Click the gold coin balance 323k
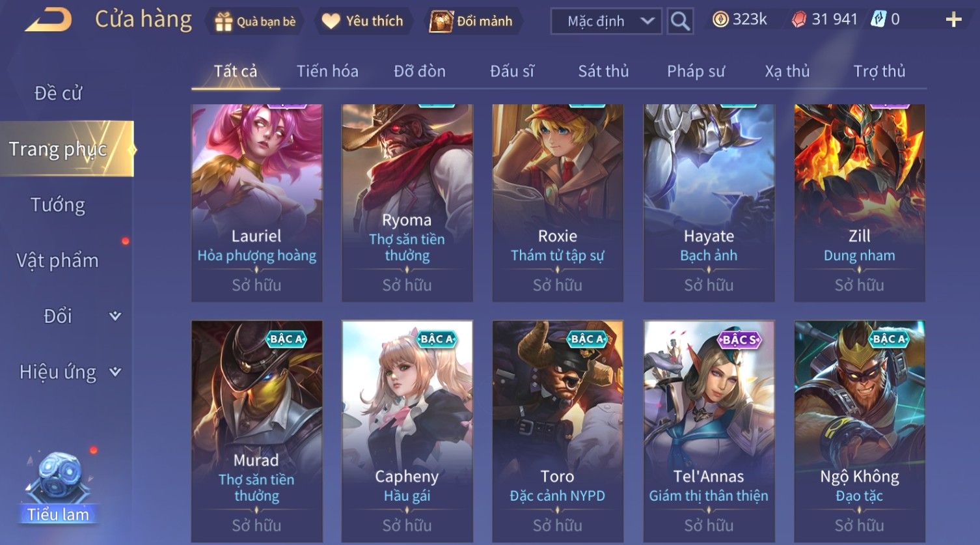980x545 pixels. 739,20
